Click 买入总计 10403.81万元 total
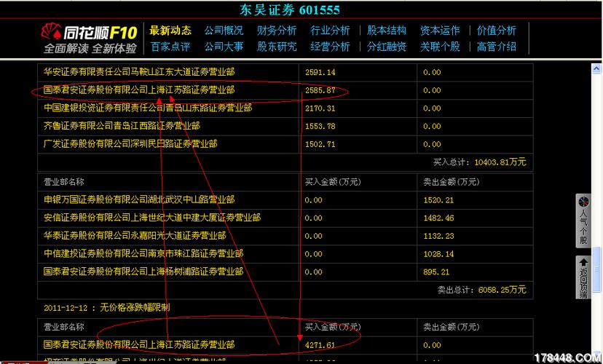This screenshot has height=364, width=603. point(479,162)
